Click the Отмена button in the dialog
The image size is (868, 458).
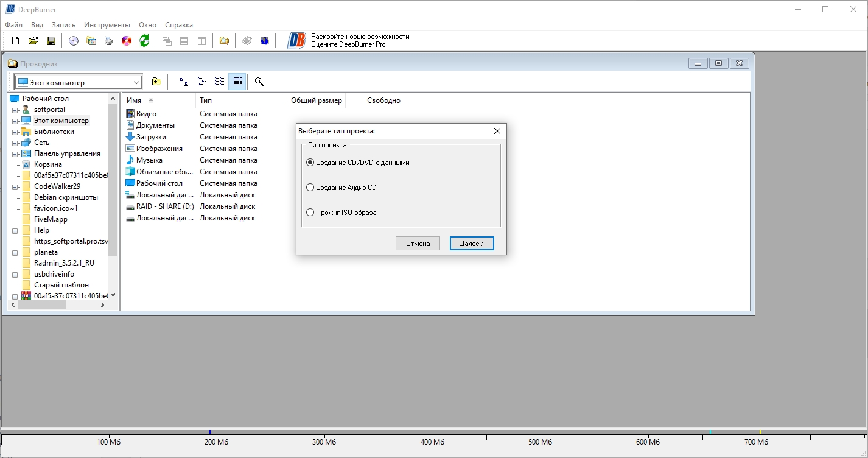click(418, 244)
